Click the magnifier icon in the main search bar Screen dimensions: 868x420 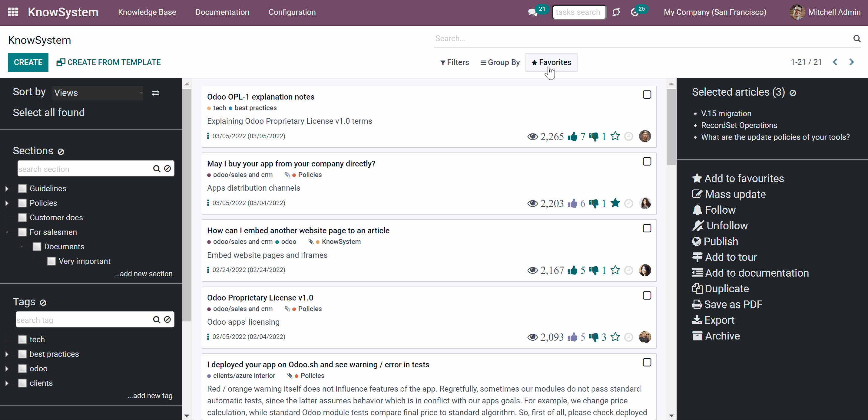(x=857, y=38)
